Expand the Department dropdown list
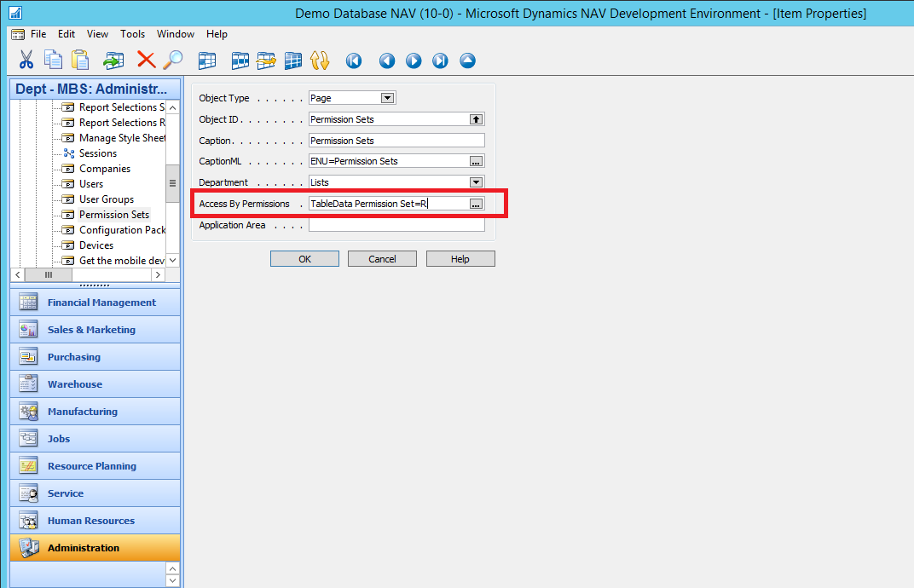Viewport: 914px width, 588px height. tap(476, 182)
